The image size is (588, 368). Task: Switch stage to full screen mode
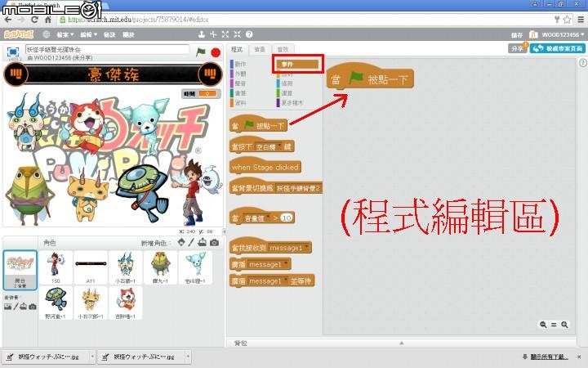[13, 52]
